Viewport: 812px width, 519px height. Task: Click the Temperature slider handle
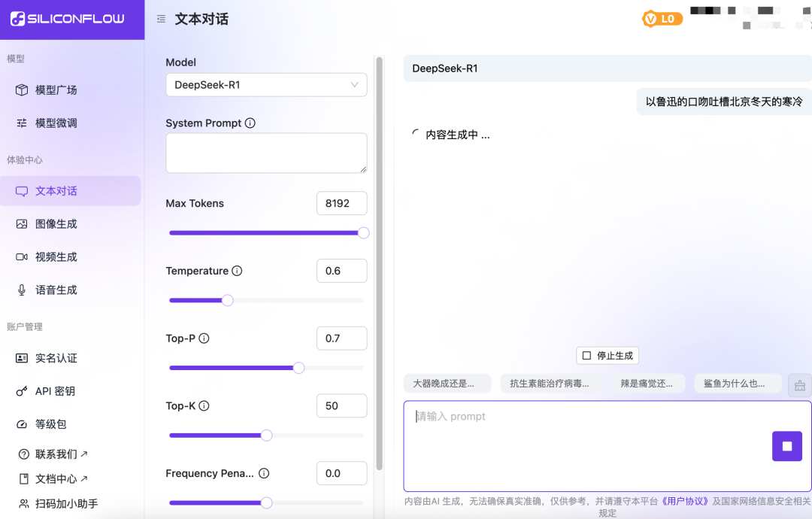click(x=227, y=300)
